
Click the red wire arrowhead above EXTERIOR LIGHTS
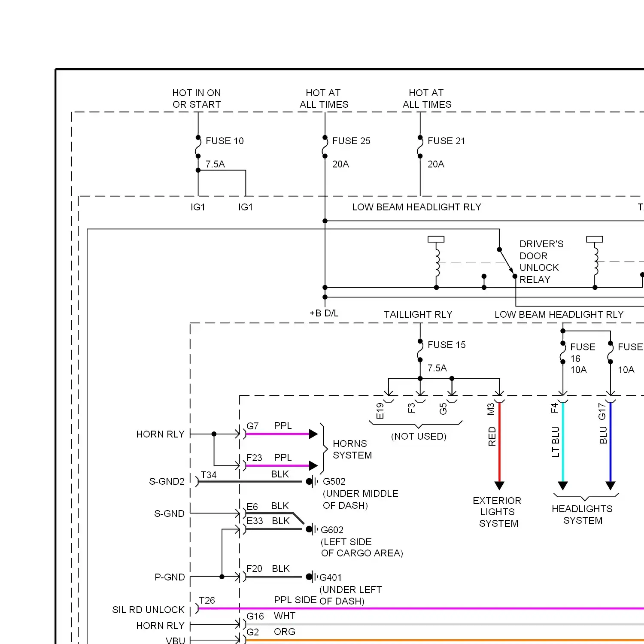pyautogui.click(x=499, y=486)
